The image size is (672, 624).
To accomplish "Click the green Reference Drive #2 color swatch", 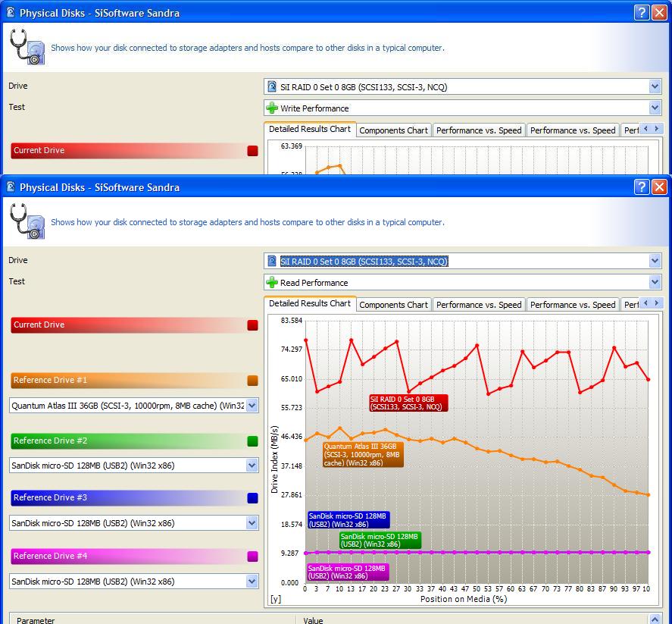I will (x=252, y=441).
